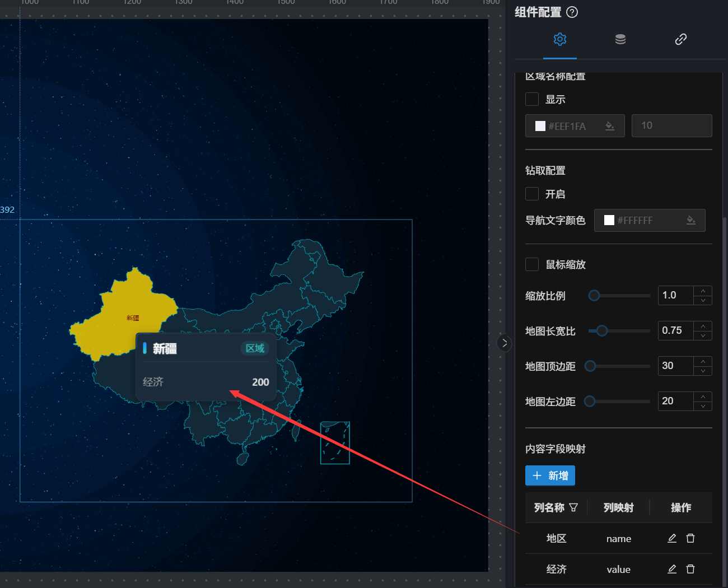Delete the 经济 field mapping row
Screen dimensions: 728x588
click(690, 569)
